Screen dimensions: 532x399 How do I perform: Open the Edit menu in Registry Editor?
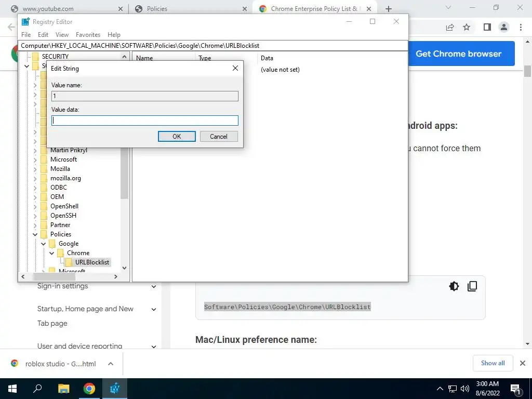[43, 35]
